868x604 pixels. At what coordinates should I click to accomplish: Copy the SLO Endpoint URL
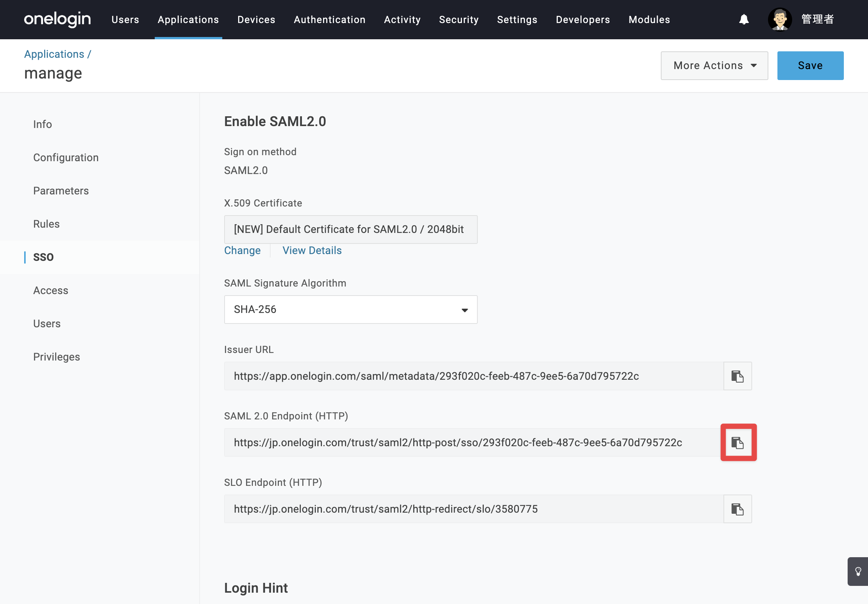pos(737,509)
